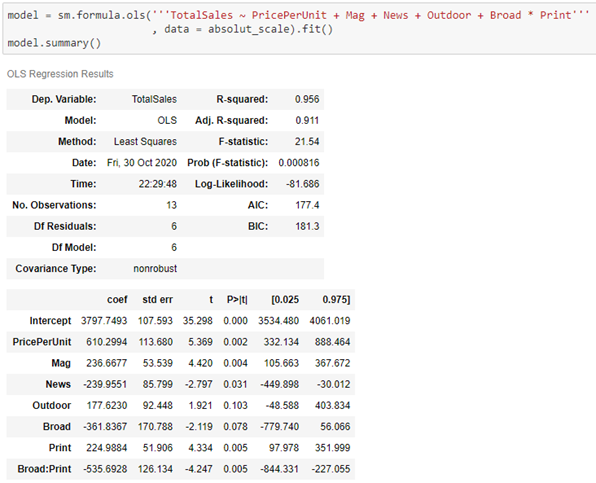
Task: Click Broad:Print coefficient -535.6928
Action: point(105,469)
